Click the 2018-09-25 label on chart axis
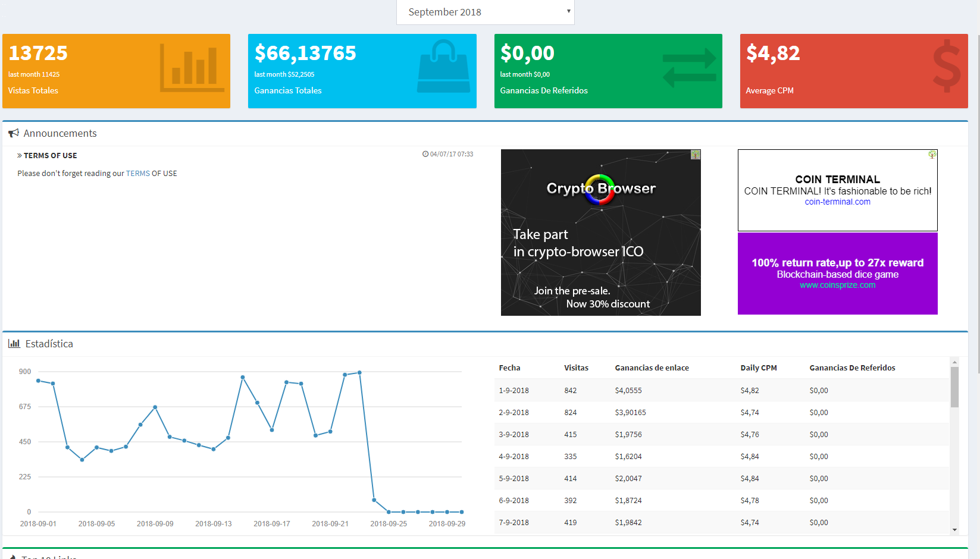The width and height of the screenshot is (980, 559). (x=389, y=524)
